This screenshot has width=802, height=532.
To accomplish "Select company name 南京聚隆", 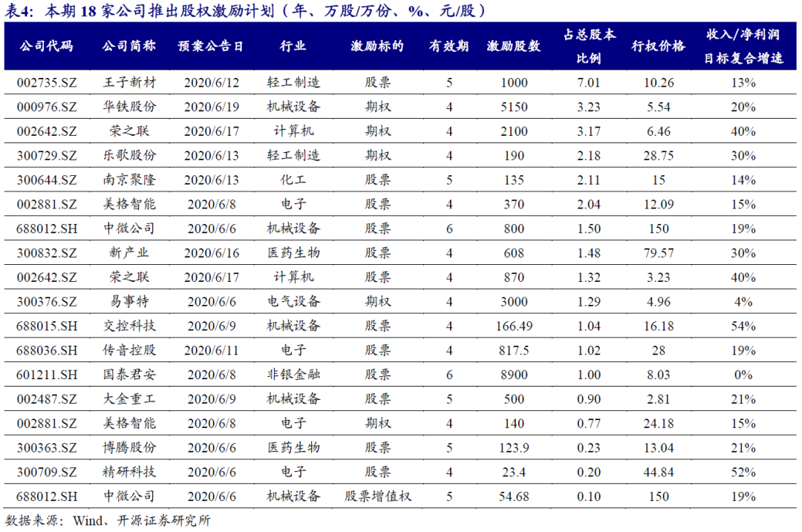I will (129, 180).
